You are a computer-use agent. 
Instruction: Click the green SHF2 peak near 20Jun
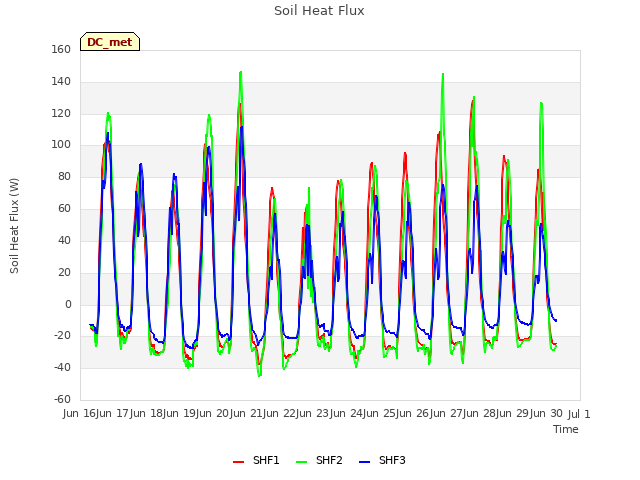click(241, 72)
